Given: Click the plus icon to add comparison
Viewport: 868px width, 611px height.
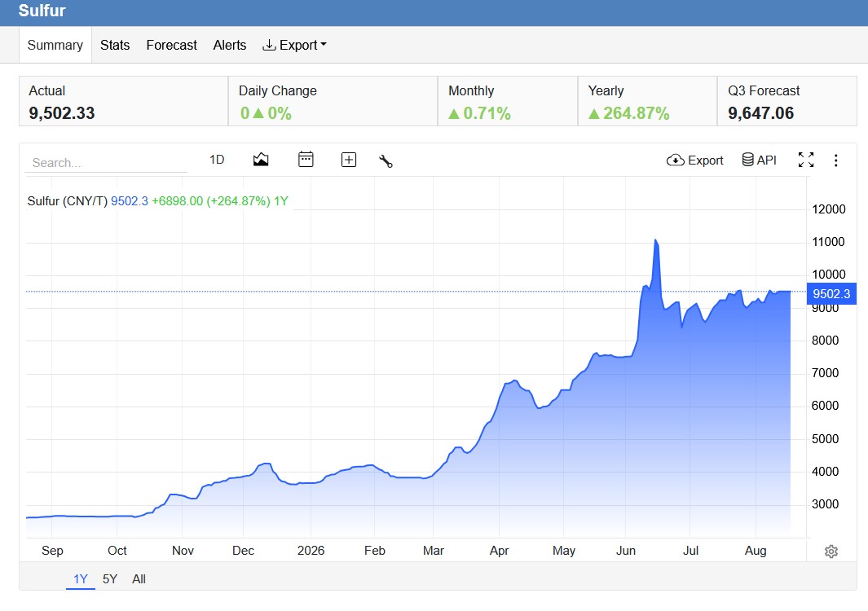Looking at the screenshot, I should (349, 160).
